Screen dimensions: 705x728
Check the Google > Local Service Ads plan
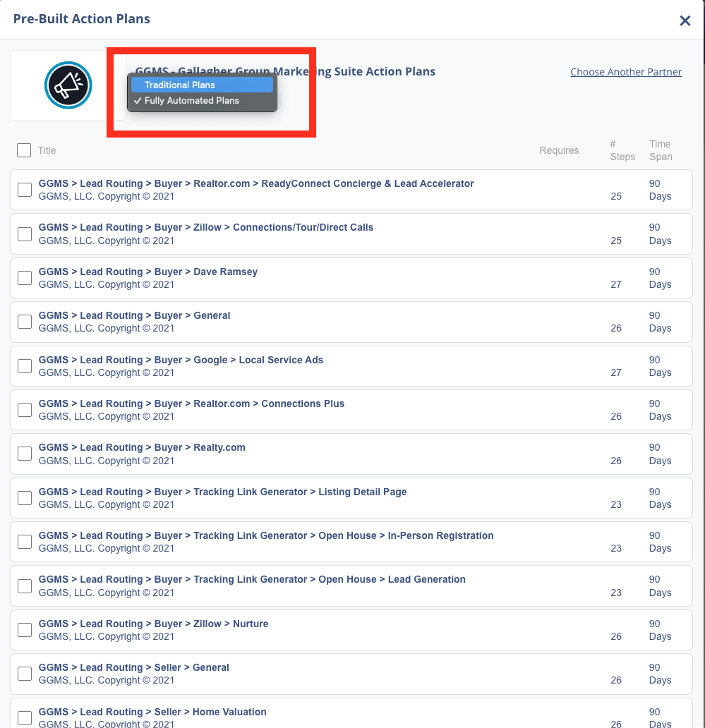point(25,366)
